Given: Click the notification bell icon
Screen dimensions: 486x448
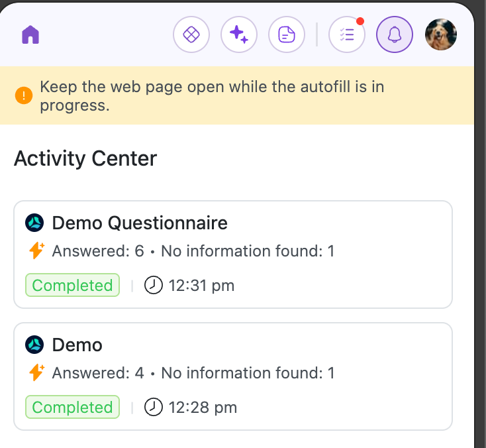Looking at the screenshot, I should (x=395, y=34).
